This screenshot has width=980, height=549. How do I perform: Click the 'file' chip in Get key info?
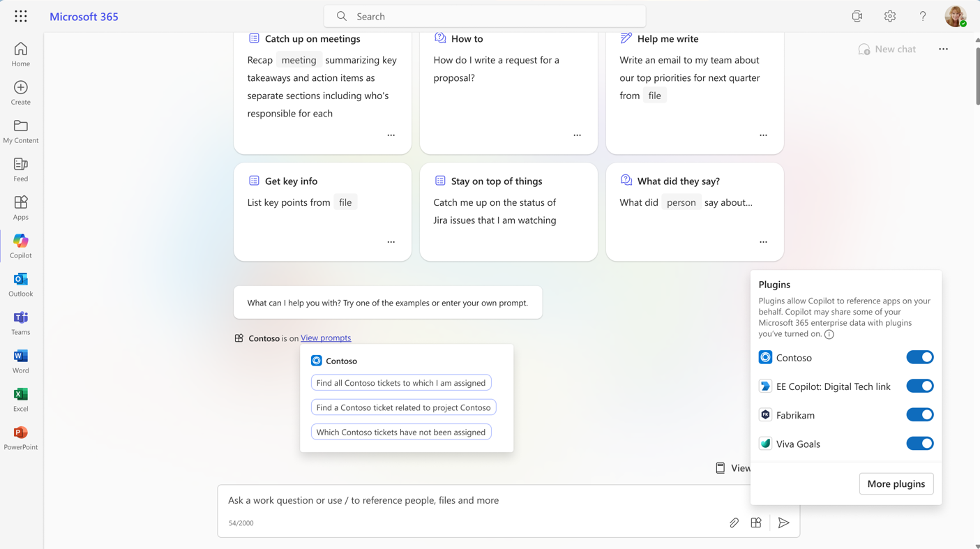click(345, 202)
